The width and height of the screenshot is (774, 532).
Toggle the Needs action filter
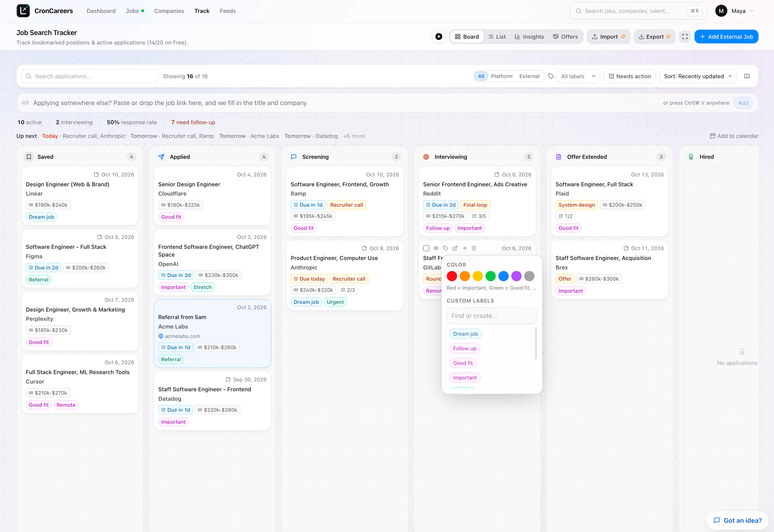[x=630, y=76]
